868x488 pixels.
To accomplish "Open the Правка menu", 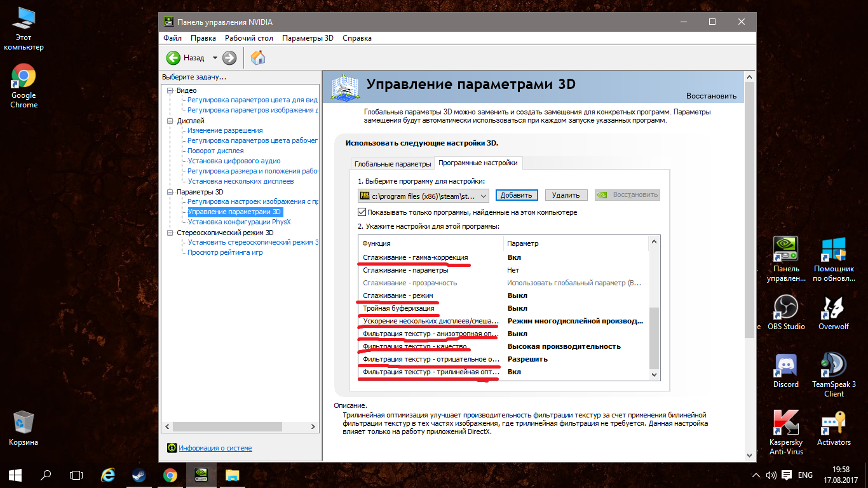I will tap(203, 38).
